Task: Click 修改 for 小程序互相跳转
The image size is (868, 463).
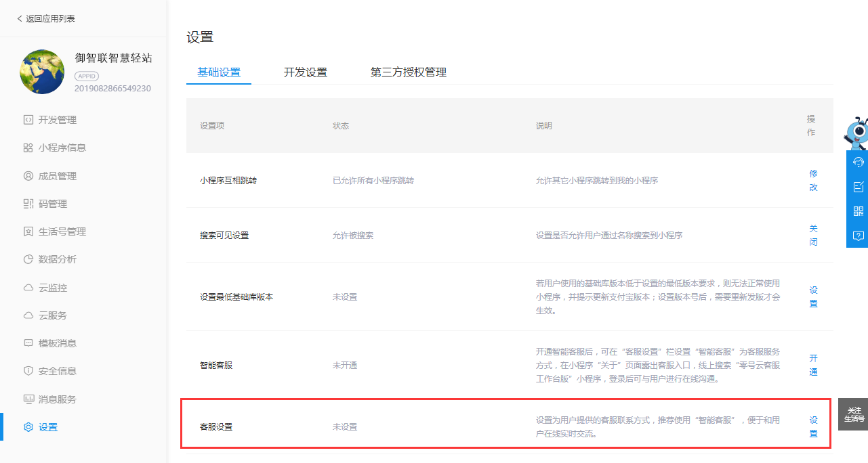Action: 812,181
